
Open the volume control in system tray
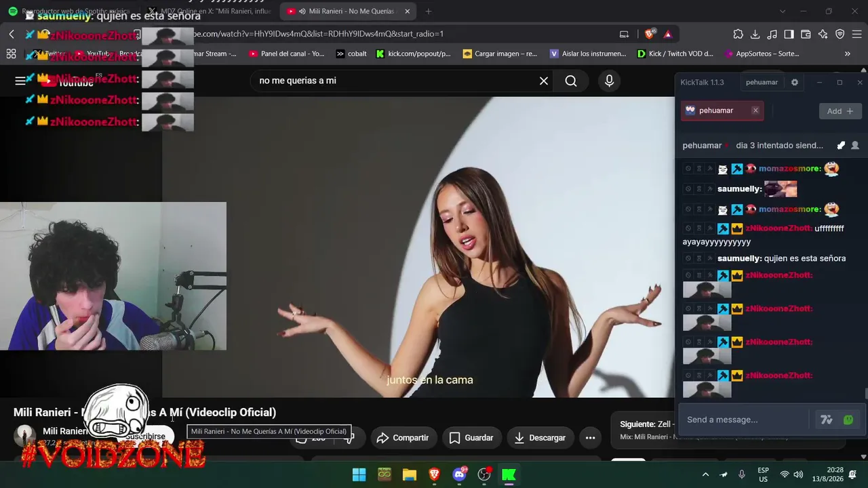(798, 474)
